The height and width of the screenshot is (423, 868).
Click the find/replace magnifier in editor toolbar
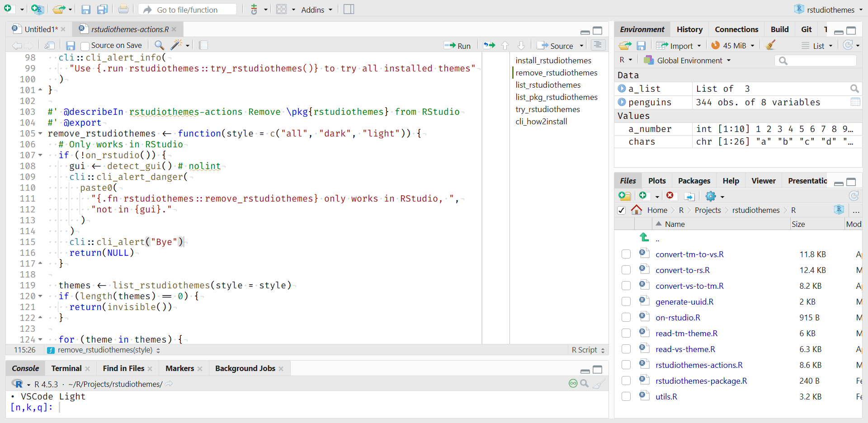pyautogui.click(x=159, y=45)
